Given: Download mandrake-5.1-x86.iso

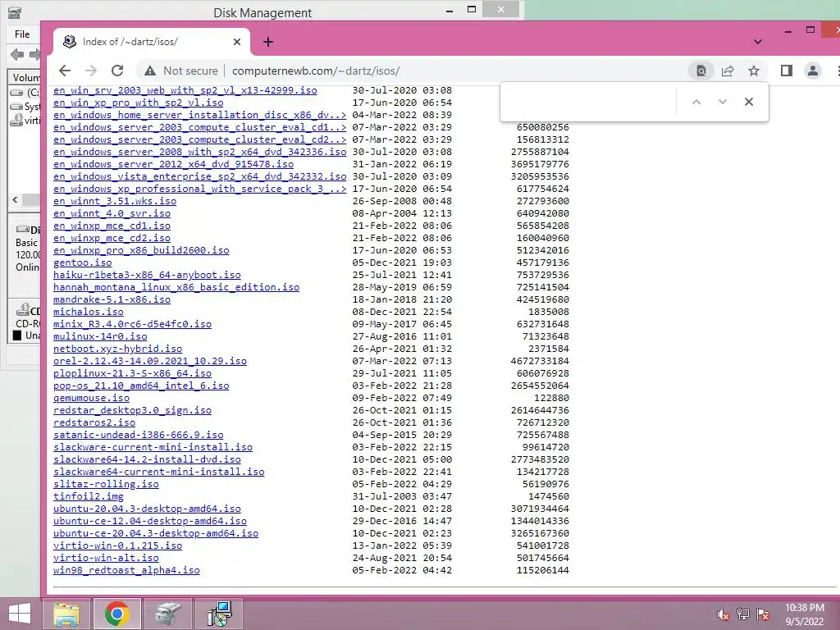Looking at the screenshot, I should 112,299.
